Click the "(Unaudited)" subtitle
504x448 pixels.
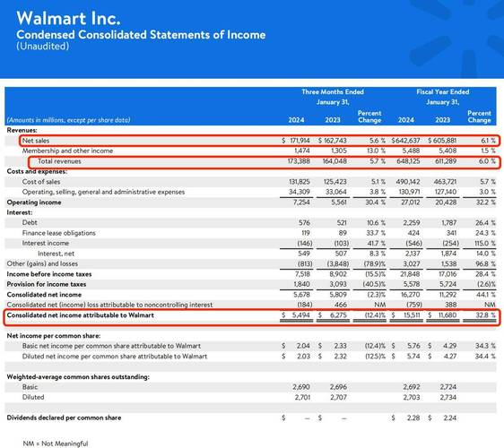[x=43, y=47]
